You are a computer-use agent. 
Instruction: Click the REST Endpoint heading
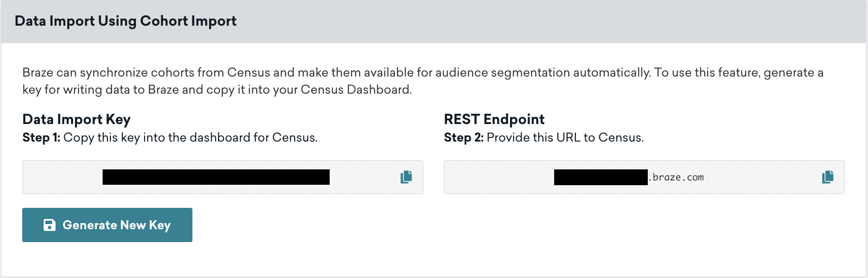494,119
